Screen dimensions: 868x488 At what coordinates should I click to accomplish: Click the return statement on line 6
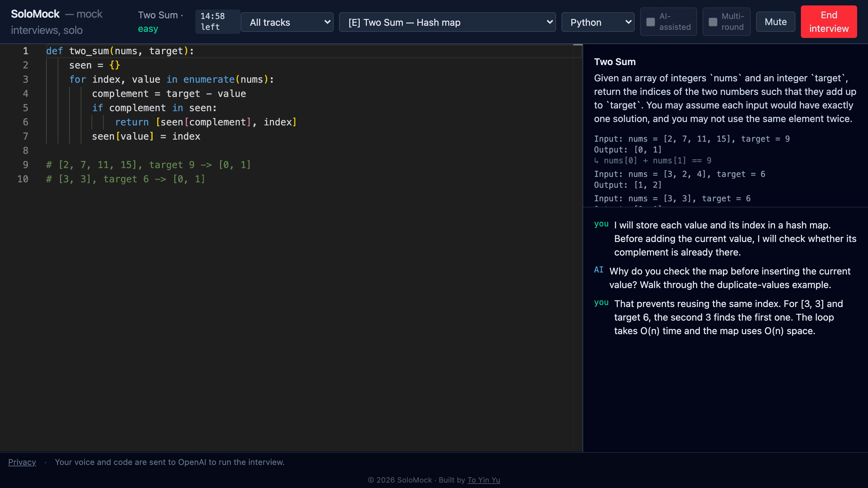[x=206, y=122]
